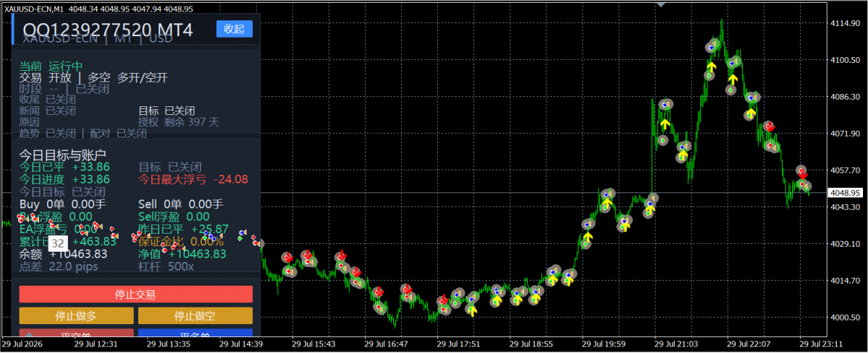Click the 时段 row in the panel
The height and width of the screenshot is (353, 868).
click(64, 88)
